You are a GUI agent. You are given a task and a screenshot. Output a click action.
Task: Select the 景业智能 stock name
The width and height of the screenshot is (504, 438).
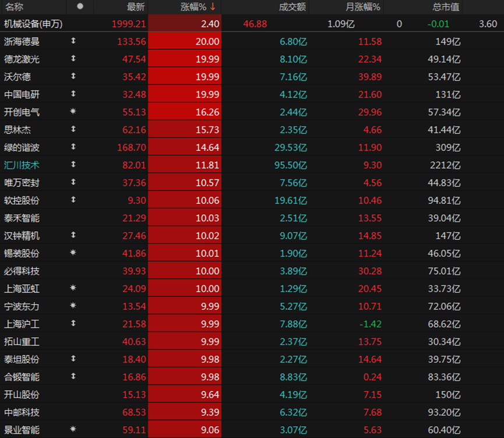pyautogui.click(x=22, y=430)
